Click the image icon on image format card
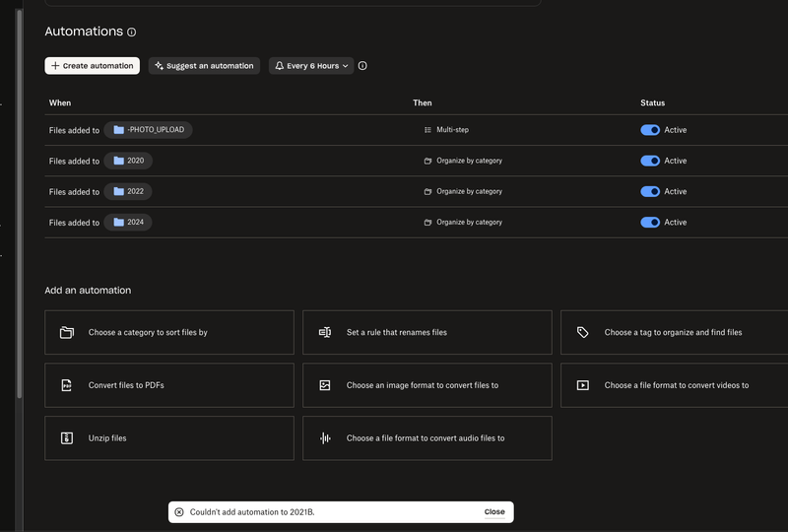Screen dimensions: 788x532 pyautogui.click(x=325, y=385)
